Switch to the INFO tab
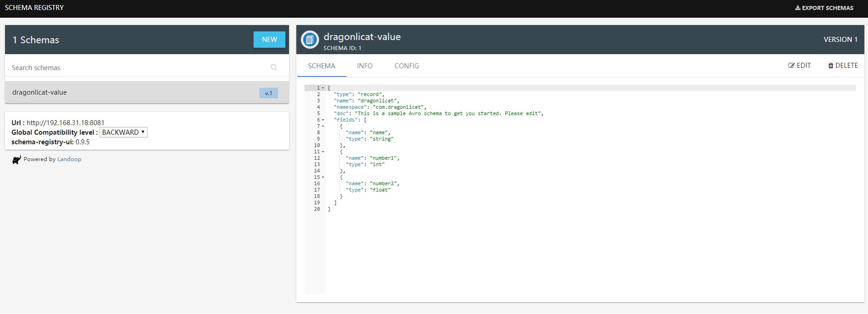 [365, 66]
